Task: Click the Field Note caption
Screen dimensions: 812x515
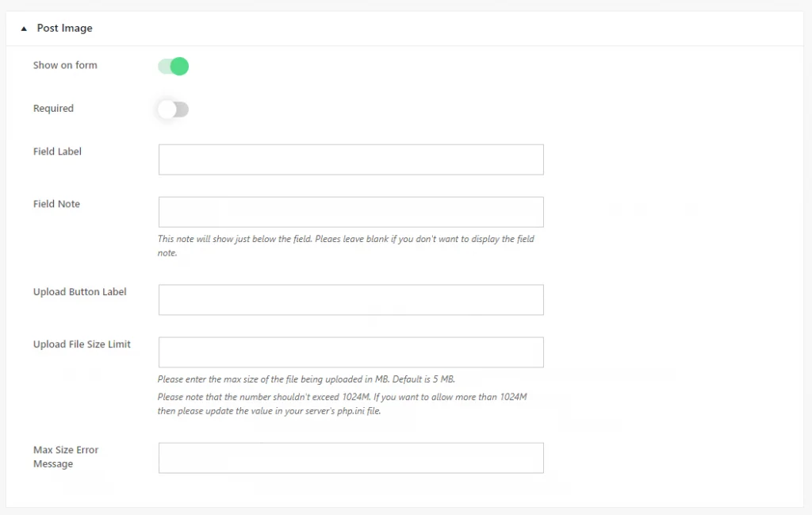Action: tap(56, 204)
